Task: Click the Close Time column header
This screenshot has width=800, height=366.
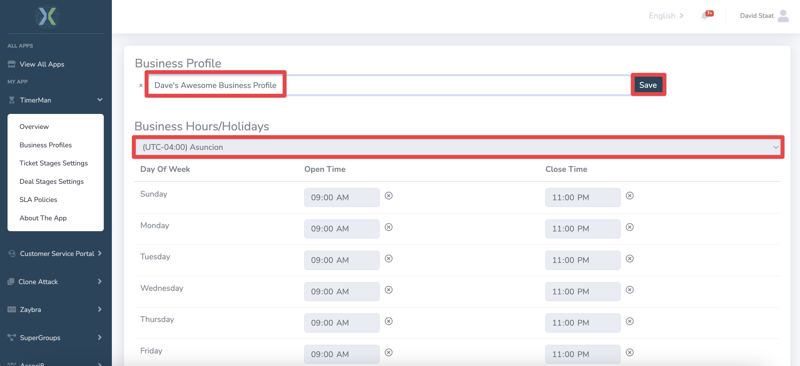Action: (x=566, y=169)
